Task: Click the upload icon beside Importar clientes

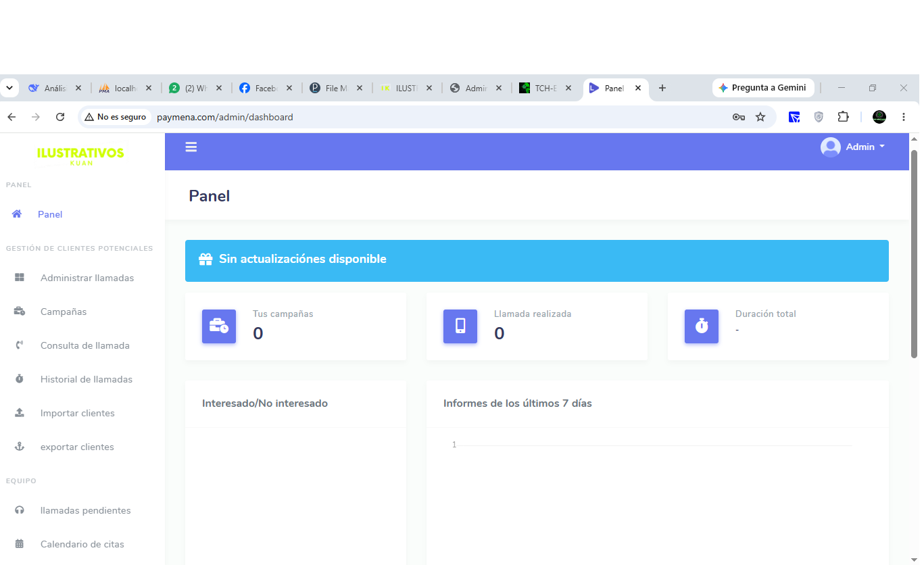Action: click(x=20, y=413)
